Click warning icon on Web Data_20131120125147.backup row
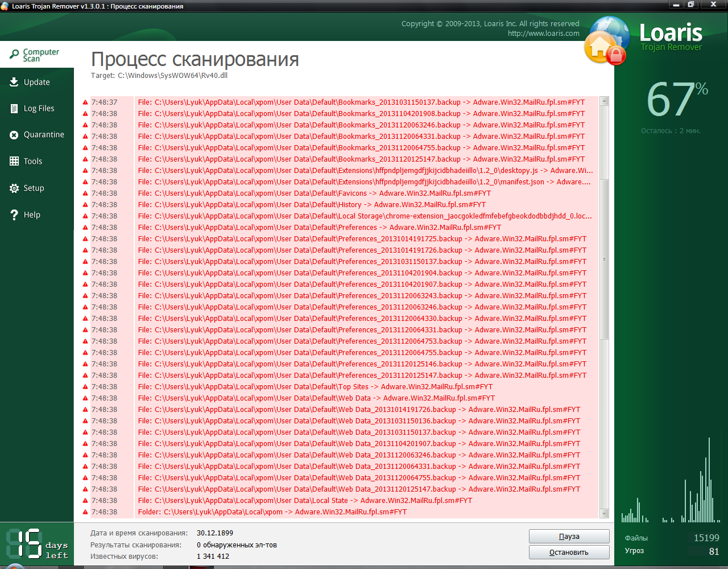The width and height of the screenshot is (728, 569). coord(85,489)
